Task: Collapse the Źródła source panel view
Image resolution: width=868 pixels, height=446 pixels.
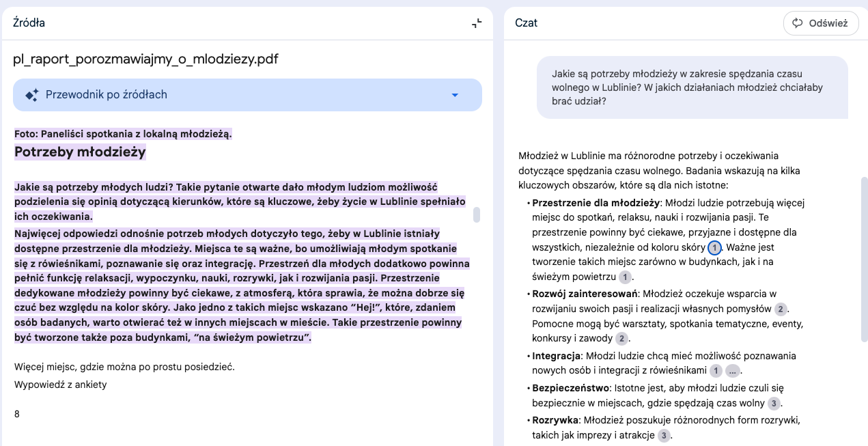Action: point(477,23)
